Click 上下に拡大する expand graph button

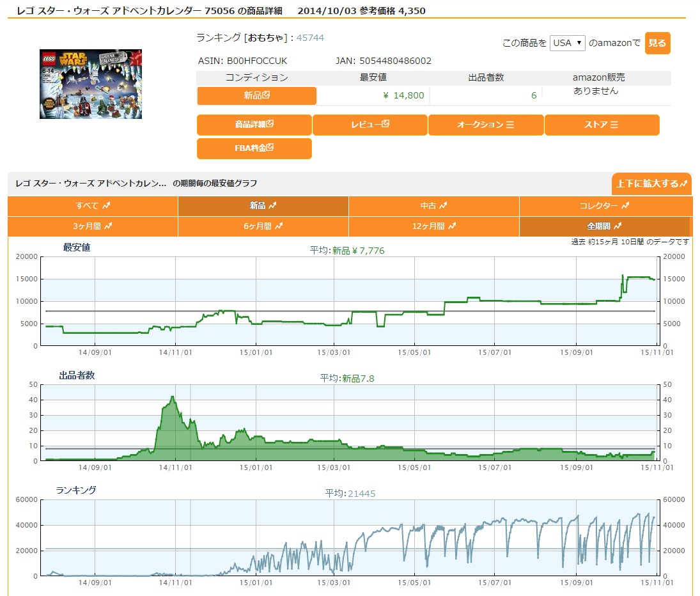click(652, 184)
